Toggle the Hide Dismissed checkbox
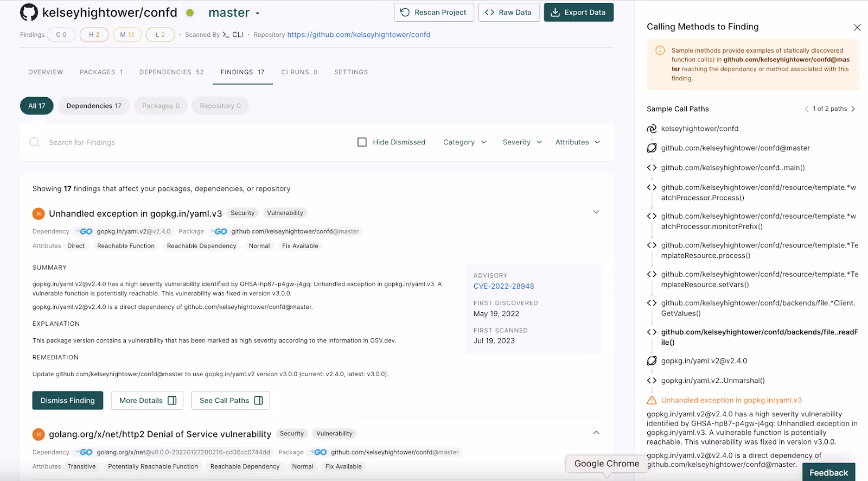868x481 pixels. 362,142
